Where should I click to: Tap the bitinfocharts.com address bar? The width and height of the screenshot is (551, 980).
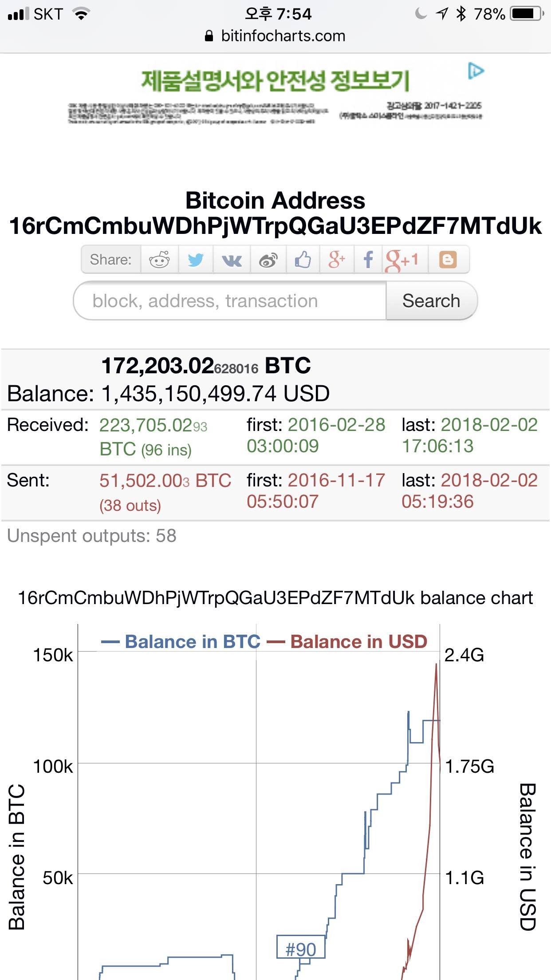[275, 36]
